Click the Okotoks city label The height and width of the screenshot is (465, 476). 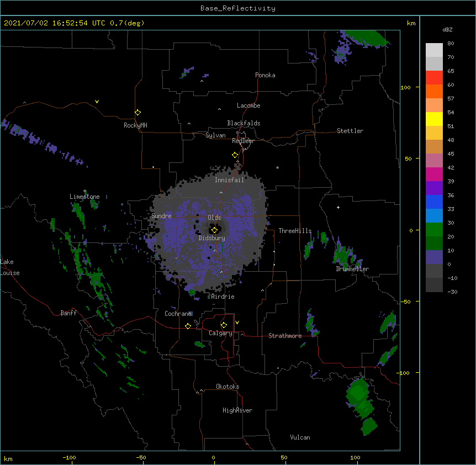(x=228, y=387)
